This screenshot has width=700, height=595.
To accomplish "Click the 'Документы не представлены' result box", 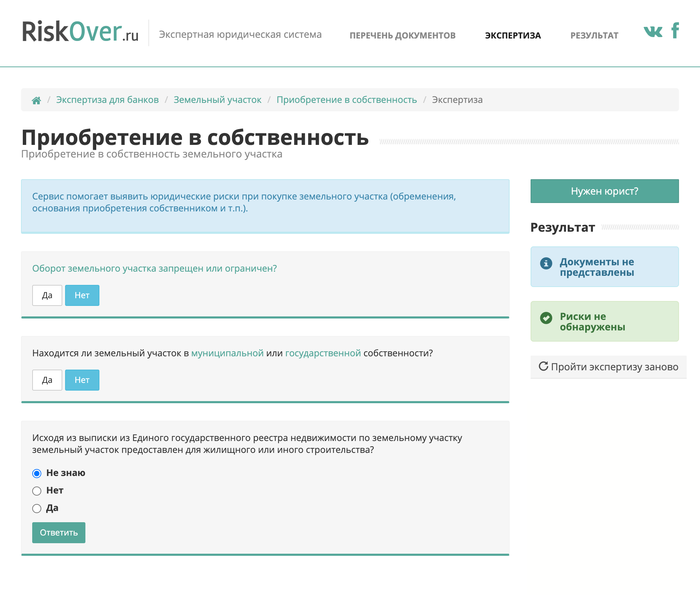I will (x=604, y=267).
